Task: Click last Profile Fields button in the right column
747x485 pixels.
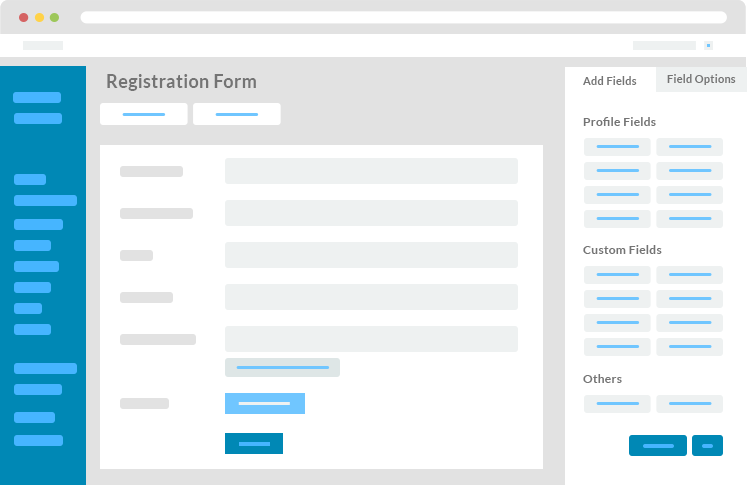Action: pos(689,219)
